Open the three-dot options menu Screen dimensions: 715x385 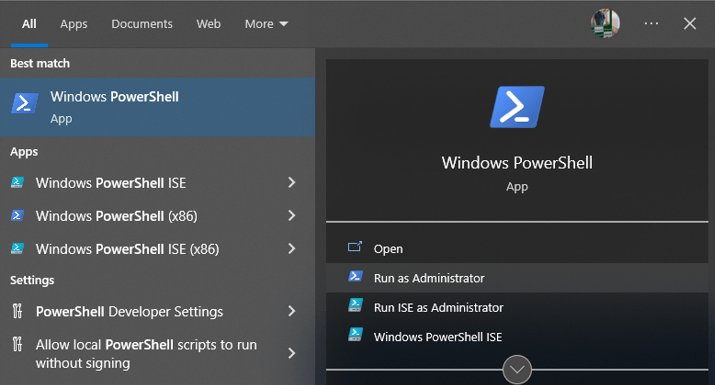pyautogui.click(x=651, y=23)
